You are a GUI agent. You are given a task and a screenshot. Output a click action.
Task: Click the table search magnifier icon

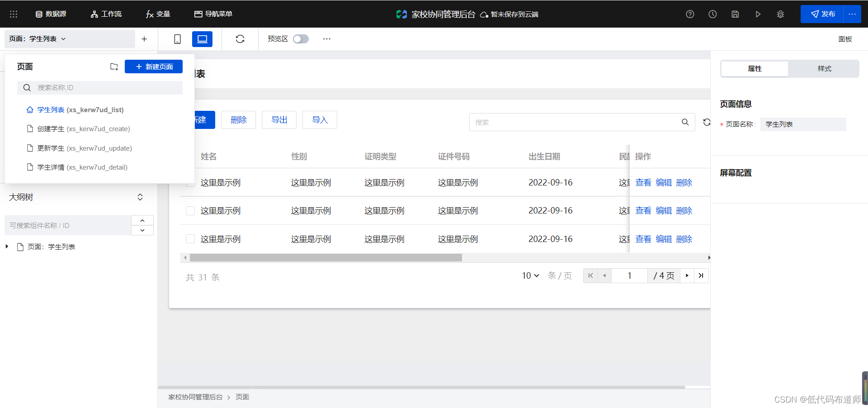point(685,122)
